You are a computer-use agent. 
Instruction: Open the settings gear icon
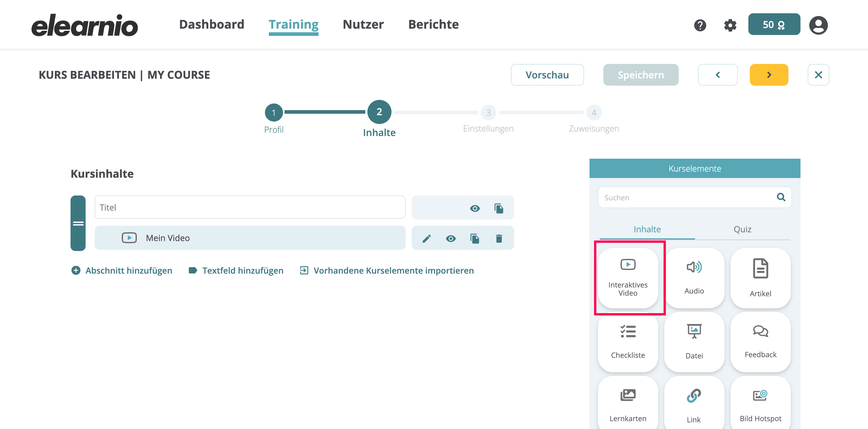pyautogui.click(x=730, y=25)
